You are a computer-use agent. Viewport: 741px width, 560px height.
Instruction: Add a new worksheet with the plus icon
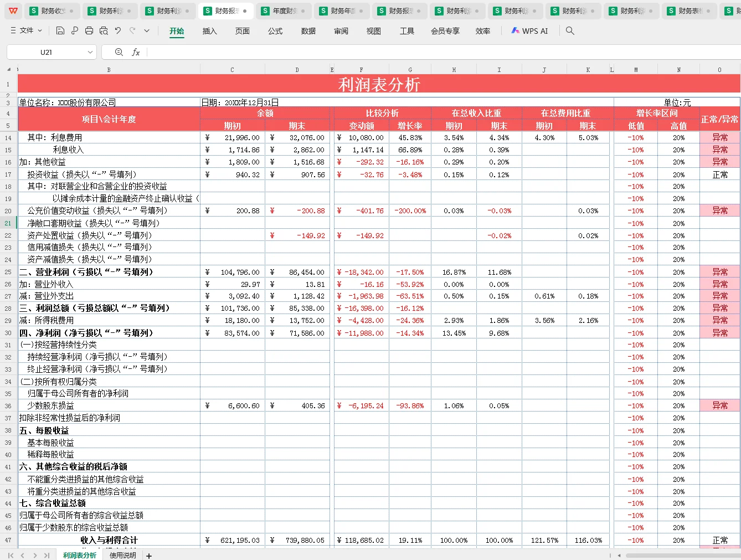click(148, 554)
